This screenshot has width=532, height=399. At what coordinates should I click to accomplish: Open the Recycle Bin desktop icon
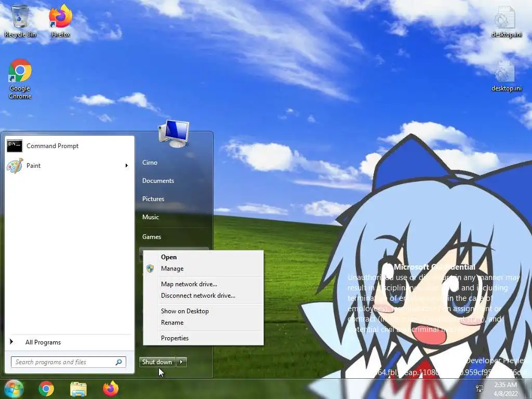click(20, 20)
